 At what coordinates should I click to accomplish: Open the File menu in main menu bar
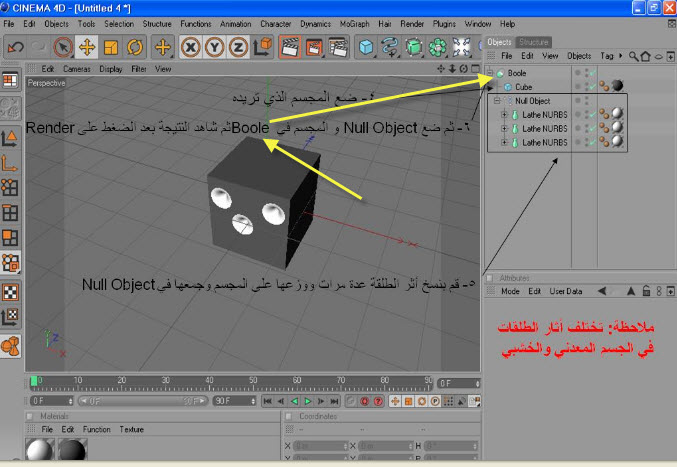[x=9, y=24]
